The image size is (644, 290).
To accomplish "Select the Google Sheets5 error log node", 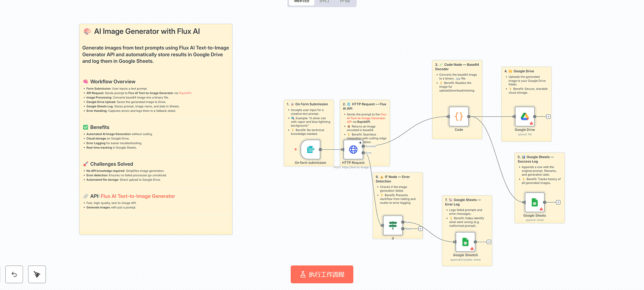I will (465, 242).
